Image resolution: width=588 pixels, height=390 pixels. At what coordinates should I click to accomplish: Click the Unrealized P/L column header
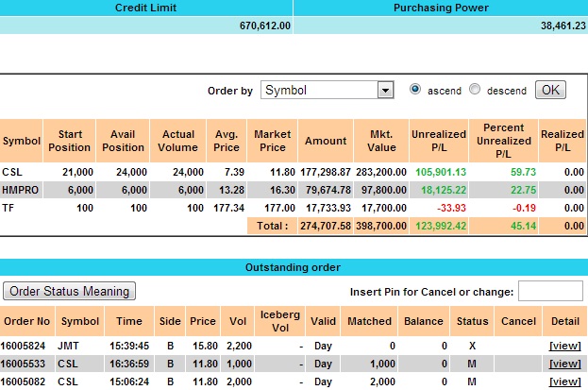[438, 141]
